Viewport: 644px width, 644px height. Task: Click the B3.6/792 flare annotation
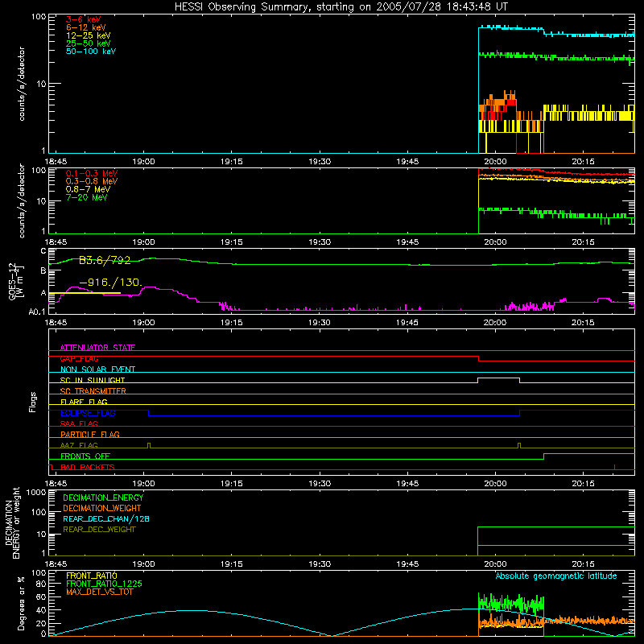105,260
